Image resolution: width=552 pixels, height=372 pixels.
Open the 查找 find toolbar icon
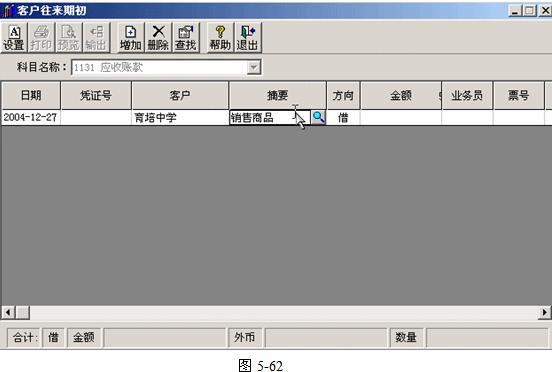pyautogui.click(x=186, y=37)
